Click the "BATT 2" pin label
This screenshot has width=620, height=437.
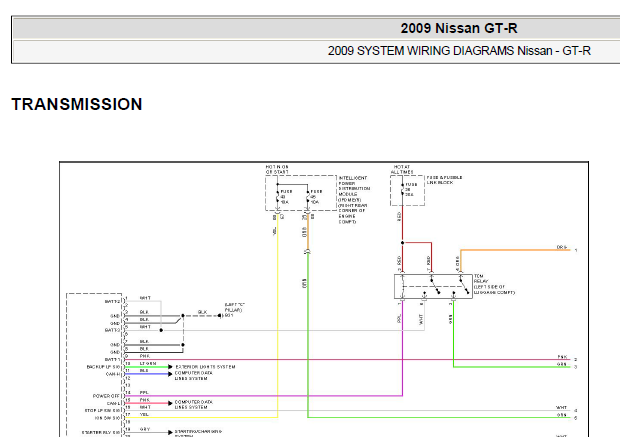click(x=112, y=301)
